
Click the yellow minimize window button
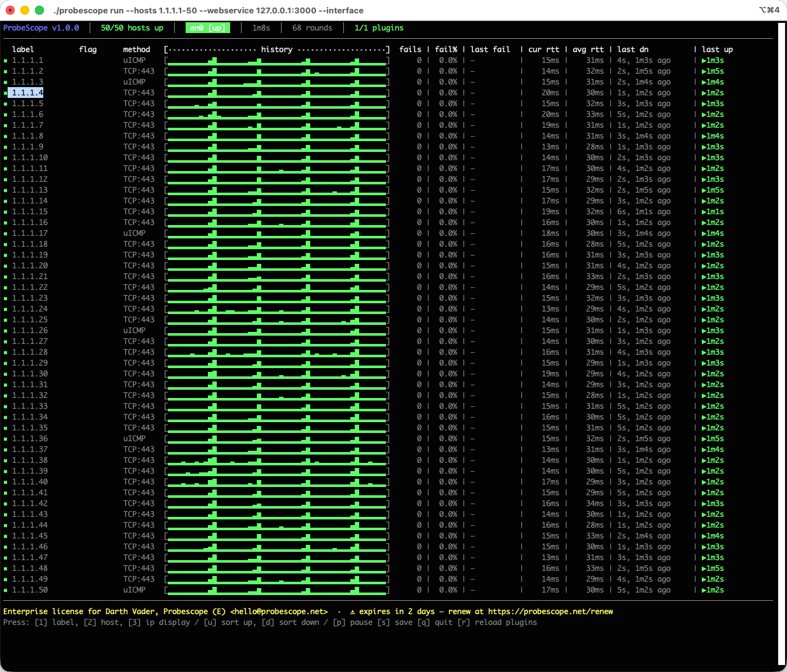coord(25,10)
